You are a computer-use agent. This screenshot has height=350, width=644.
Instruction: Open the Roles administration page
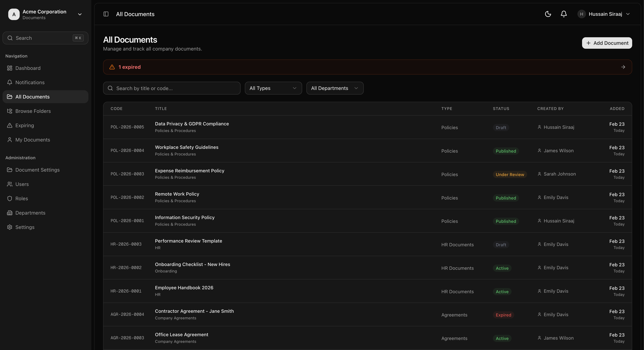(x=21, y=198)
